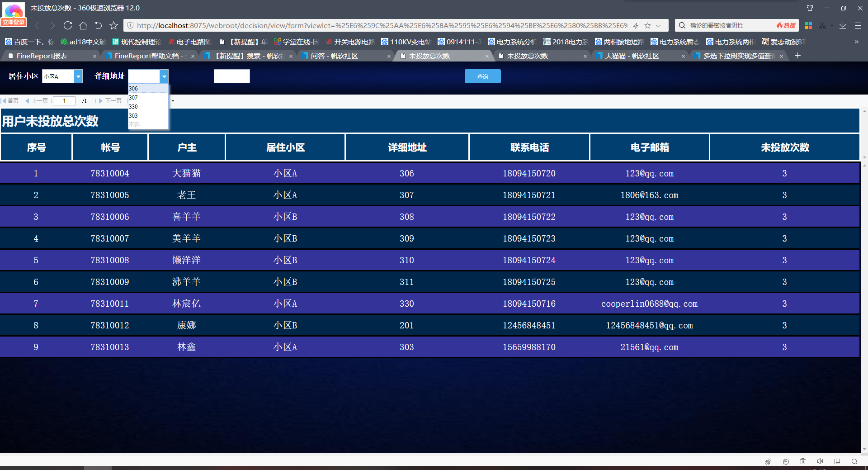Click the overlapping windows icon in status bar
Viewport: 868px width, 470px height.
pyautogui.click(x=837, y=461)
